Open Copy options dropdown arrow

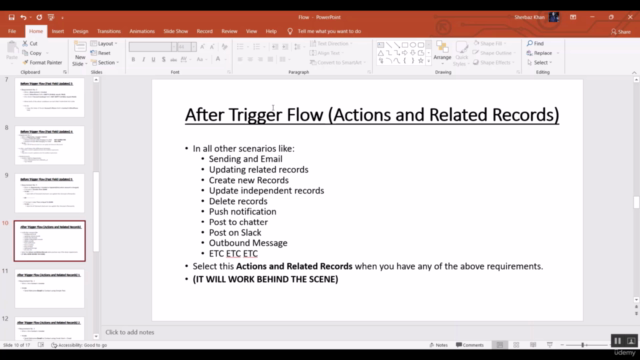point(47,53)
